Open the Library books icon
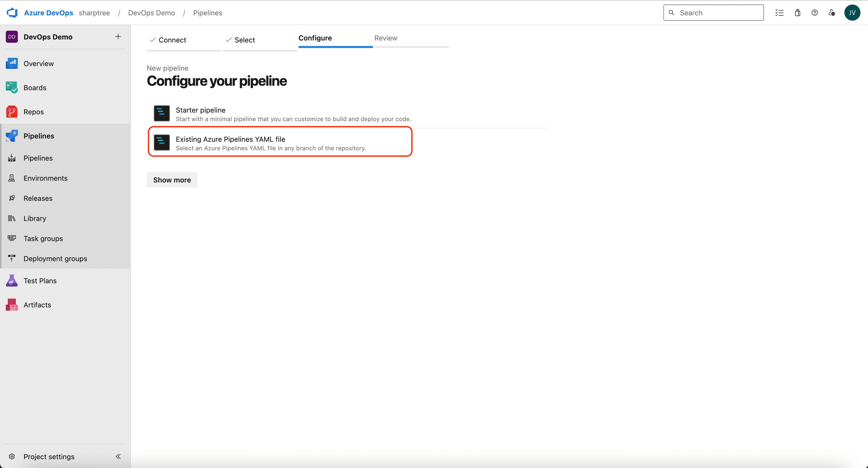Image resolution: width=868 pixels, height=468 pixels. [12, 218]
